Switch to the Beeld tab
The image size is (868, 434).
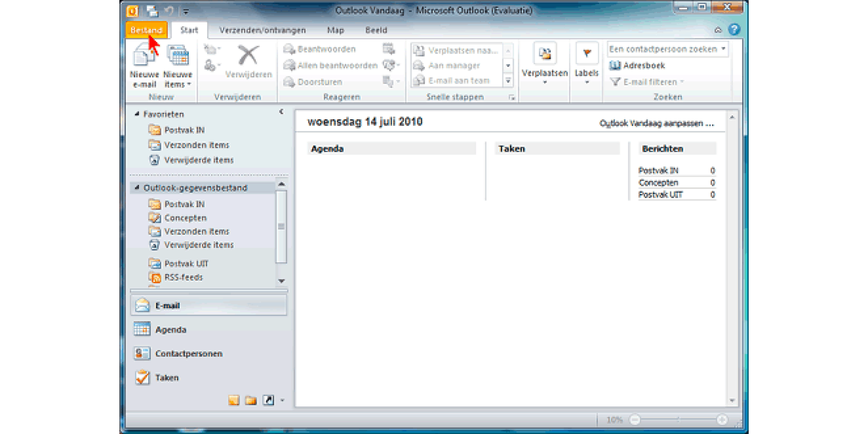tap(376, 30)
